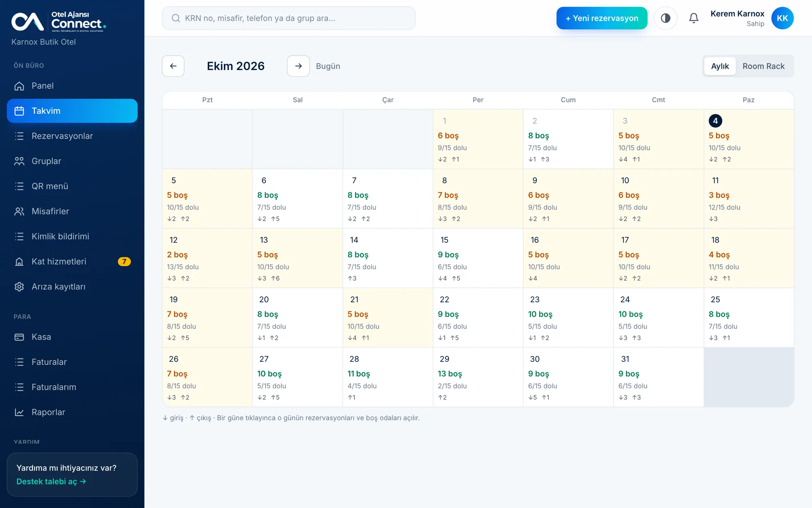Image resolution: width=812 pixels, height=508 pixels.
Task: Switch to Room Rack view
Action: point(763,66)
